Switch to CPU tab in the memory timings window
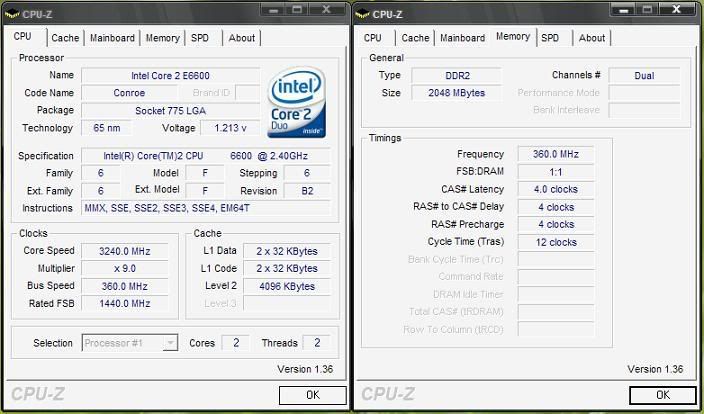This screenshot has width=704, height=414. point(373,38)
